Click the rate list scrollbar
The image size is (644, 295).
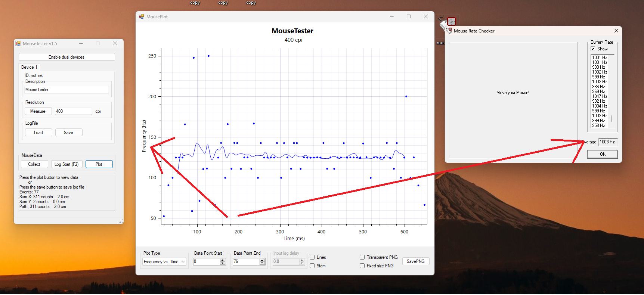point(611,119)
